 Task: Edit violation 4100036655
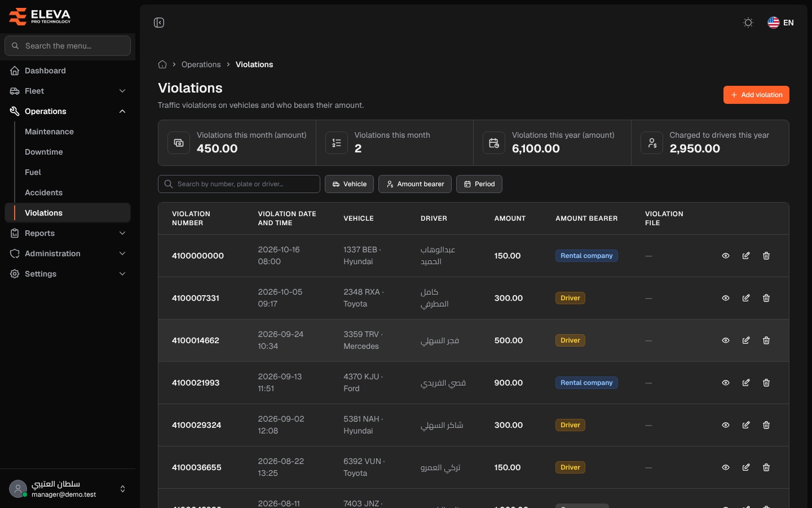[746, 467]
